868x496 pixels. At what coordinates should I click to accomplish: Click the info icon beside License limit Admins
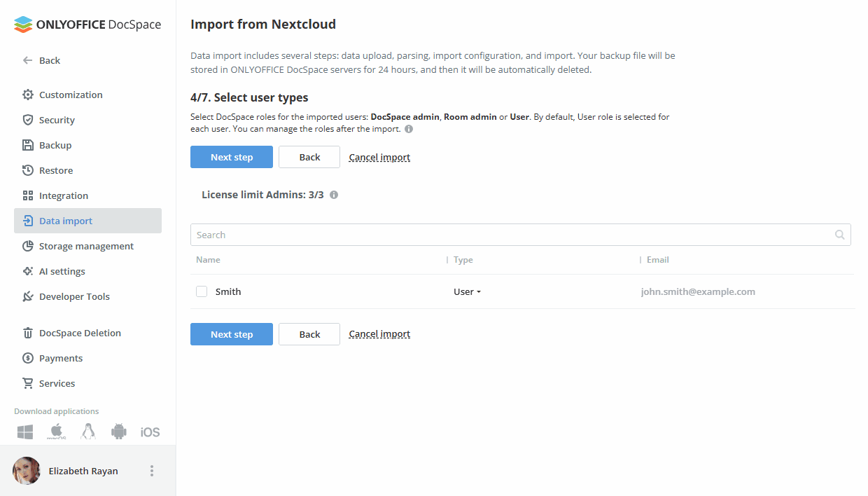(334, 195)
